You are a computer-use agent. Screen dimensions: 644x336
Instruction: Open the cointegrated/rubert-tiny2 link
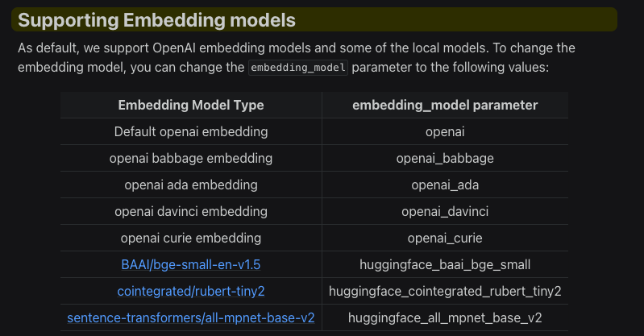(190, 291)
